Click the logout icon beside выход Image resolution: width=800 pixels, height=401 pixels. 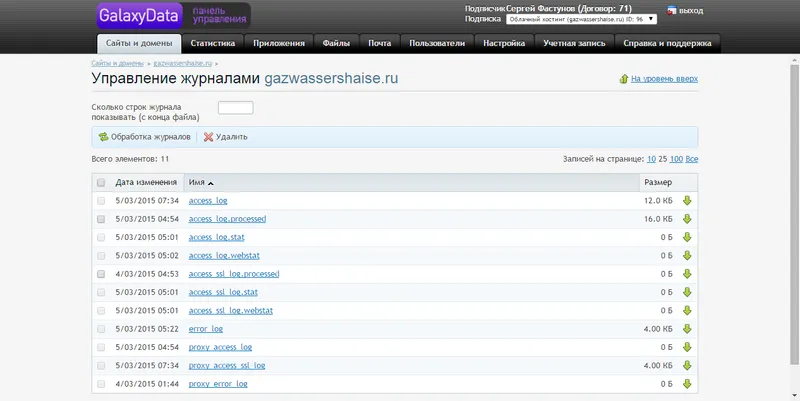point(671,10)
